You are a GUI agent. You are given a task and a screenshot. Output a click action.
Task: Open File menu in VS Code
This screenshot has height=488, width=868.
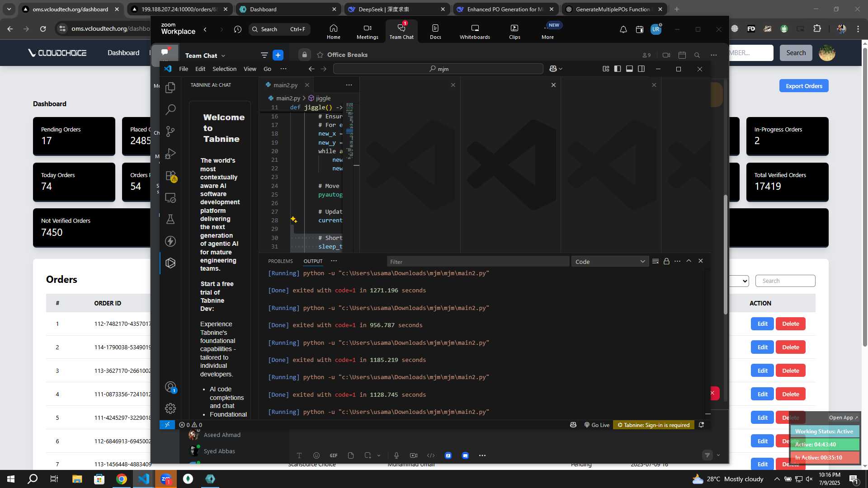pyautogui.click(x=184, y=69)
